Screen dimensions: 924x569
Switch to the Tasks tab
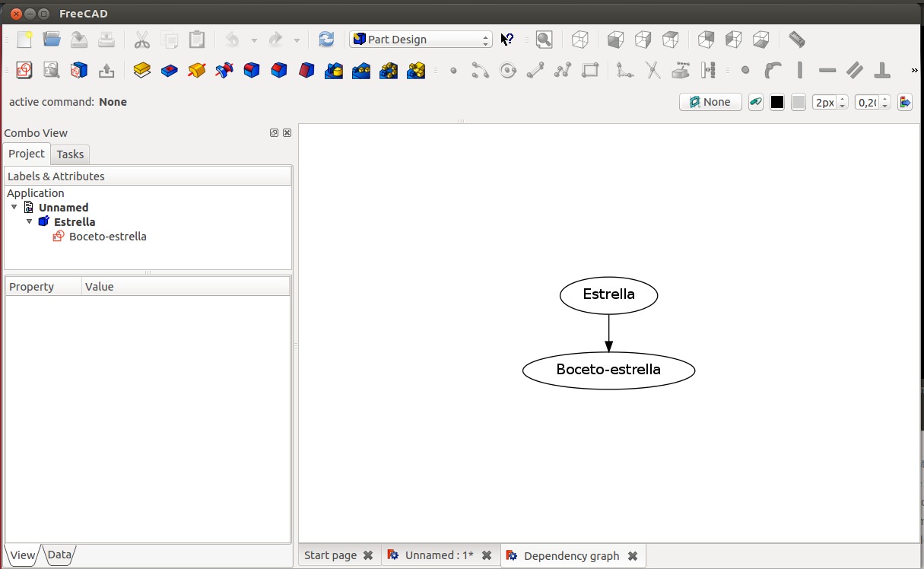tap(70, 154)
